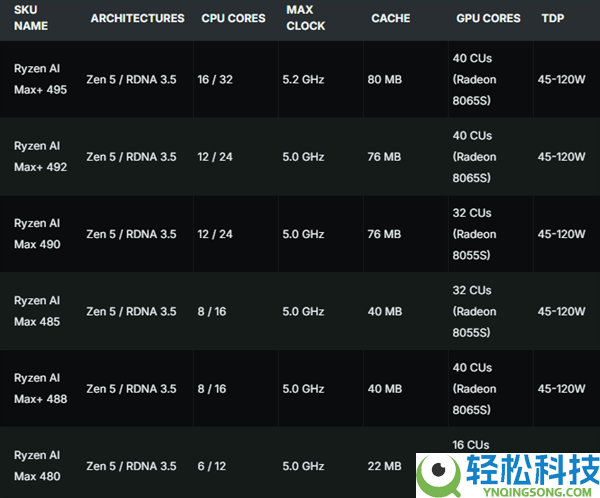This screenshot has width=600, height=498.
Task: Click CPU cores 8 / 16 in Max 485 row
Action: [x=212, y=311]
